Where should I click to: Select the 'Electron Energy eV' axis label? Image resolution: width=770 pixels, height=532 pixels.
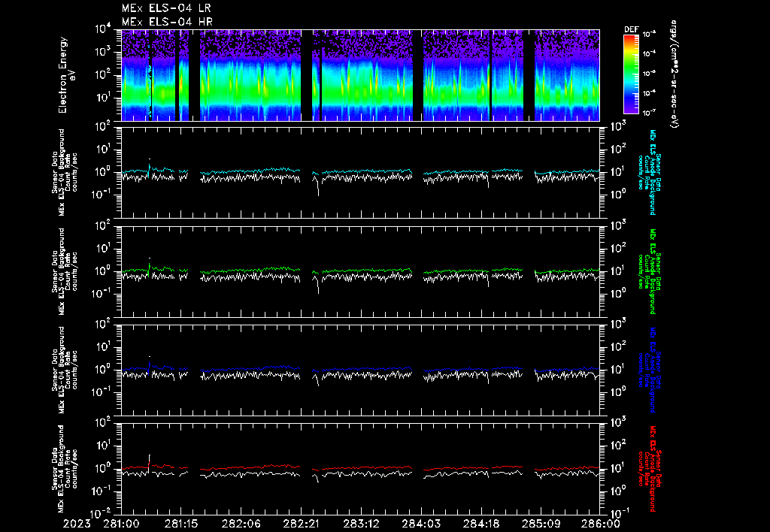(67, 75)
